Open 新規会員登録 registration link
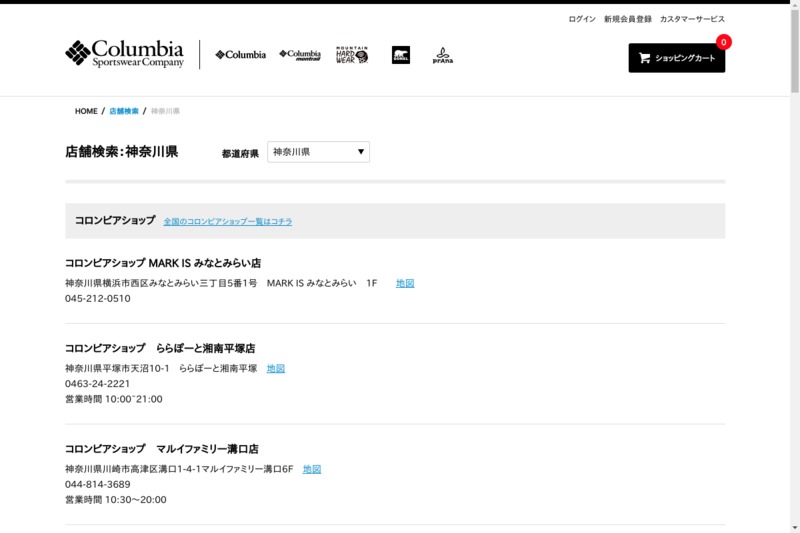Screen dimensions: 800x533 pyautogui.click(x=628, y=19)
